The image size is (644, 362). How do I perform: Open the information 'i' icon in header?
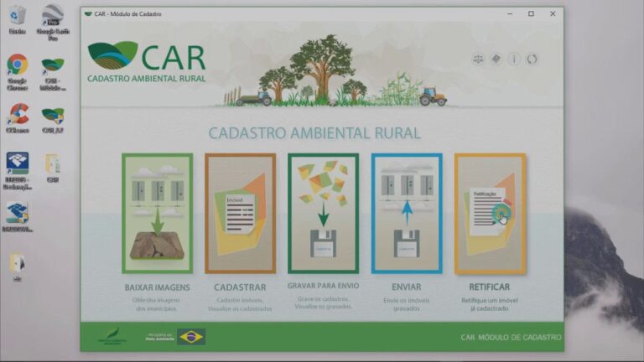tap(514, 59)
